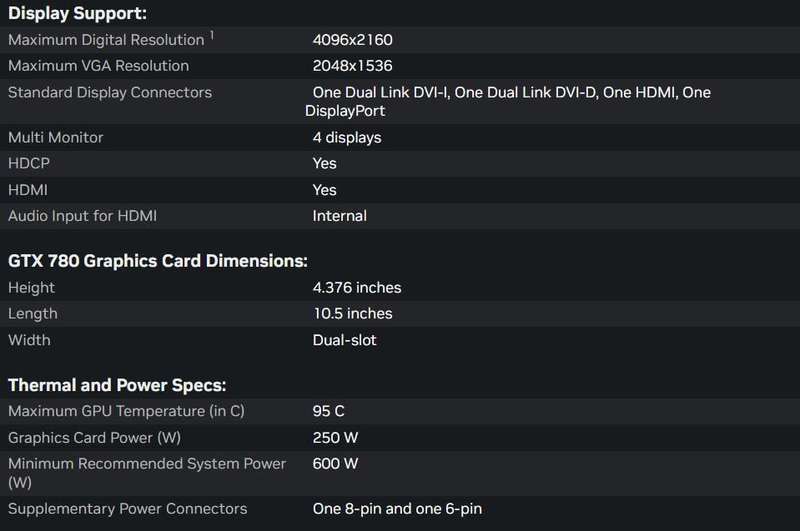Select the 10.5 inches length value
The image size is (800, 531).
[353, 313]
